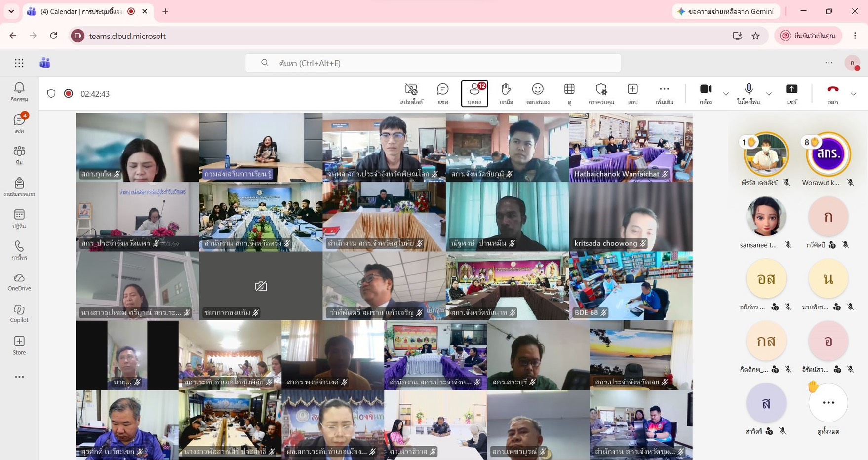The height and width of the screenshot is (460, 868).
Task: Open Calendar (ปฏิทิน) in the left sidebar
Action: pos(19,219)
